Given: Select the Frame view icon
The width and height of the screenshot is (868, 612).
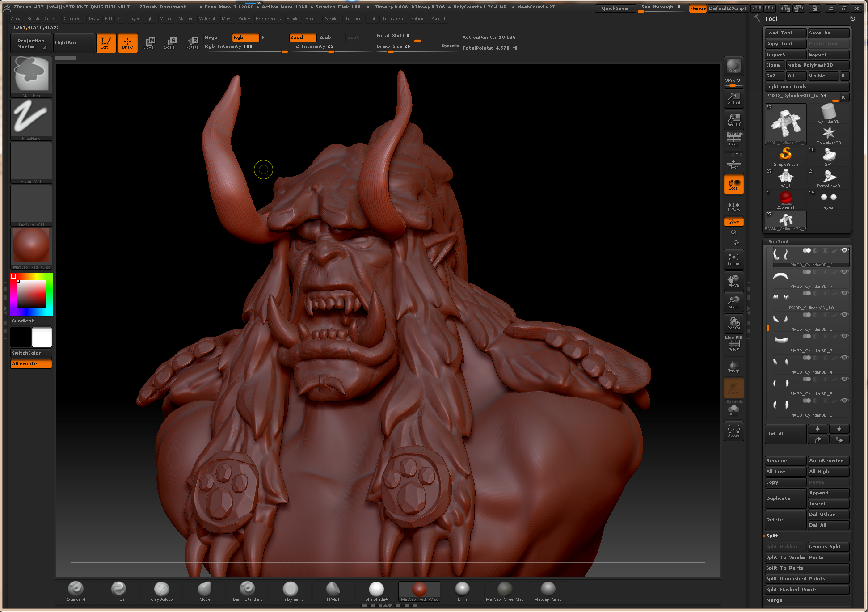Looking at the screenshot, I should tap(733, 259).
